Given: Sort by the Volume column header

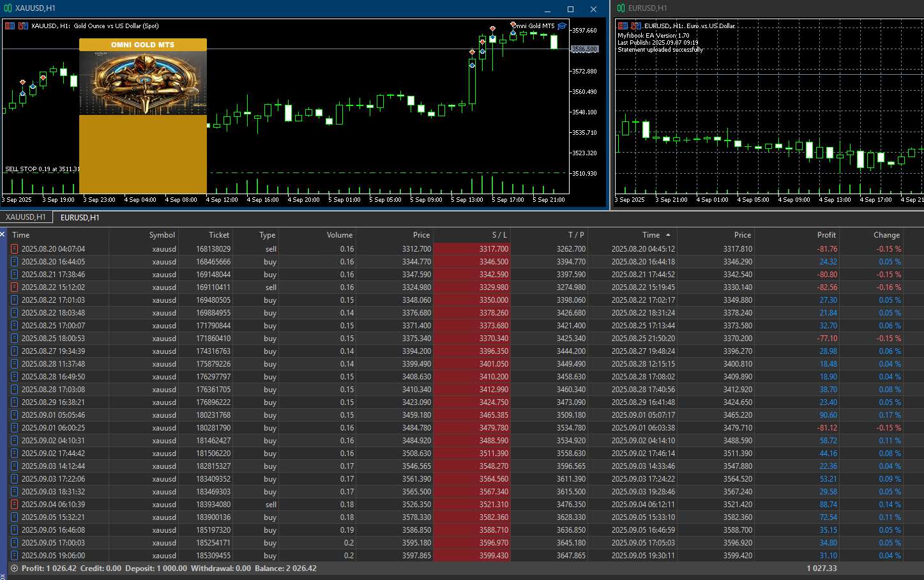Looking at the screenshot, I should (317, 235).
